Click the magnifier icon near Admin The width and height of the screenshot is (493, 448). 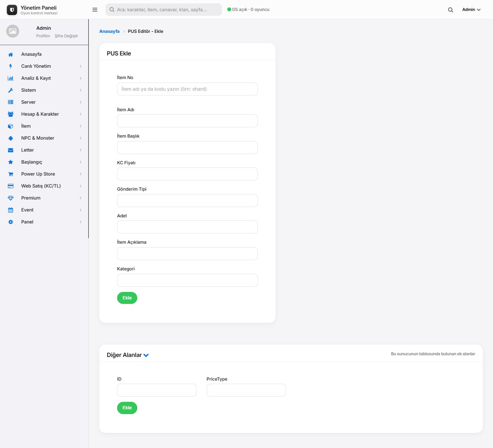pyautogui.click(x=451, y=10)
